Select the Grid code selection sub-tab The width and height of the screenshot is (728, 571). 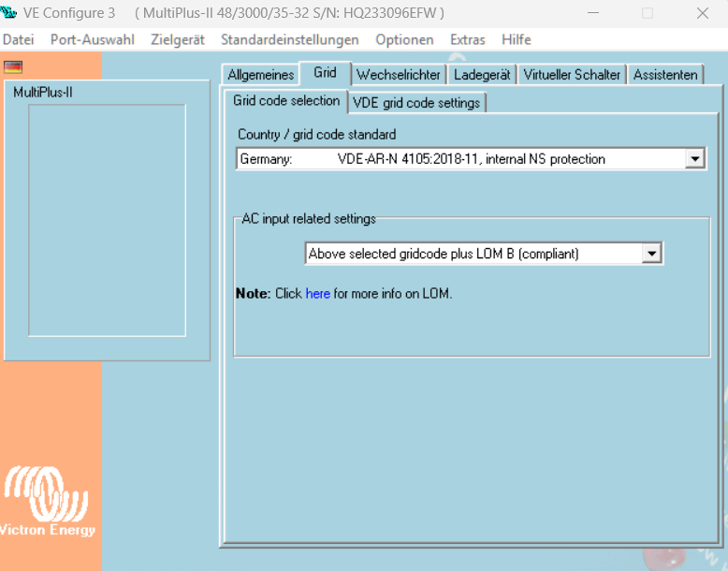click(286, 101)
